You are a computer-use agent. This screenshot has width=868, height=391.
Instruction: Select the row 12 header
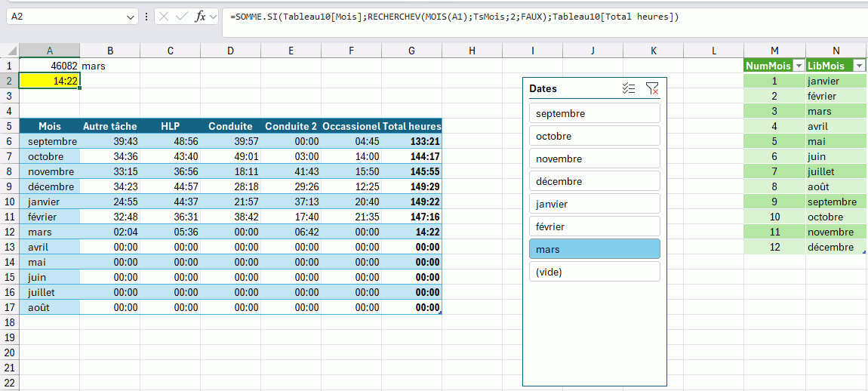9,232
